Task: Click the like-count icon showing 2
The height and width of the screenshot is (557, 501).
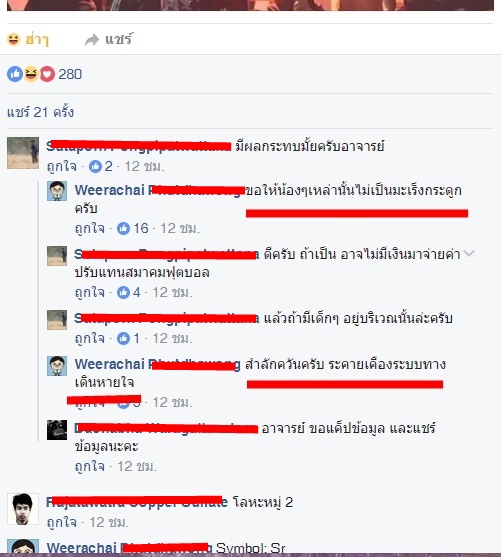Action: pyautogui.click(x=95, y=166)
